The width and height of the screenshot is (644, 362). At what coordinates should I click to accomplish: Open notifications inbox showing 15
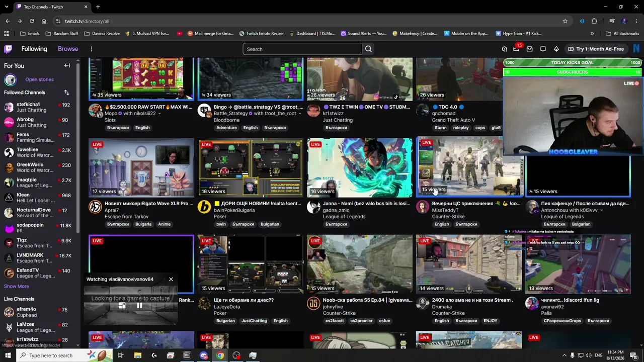click(517, 48)
